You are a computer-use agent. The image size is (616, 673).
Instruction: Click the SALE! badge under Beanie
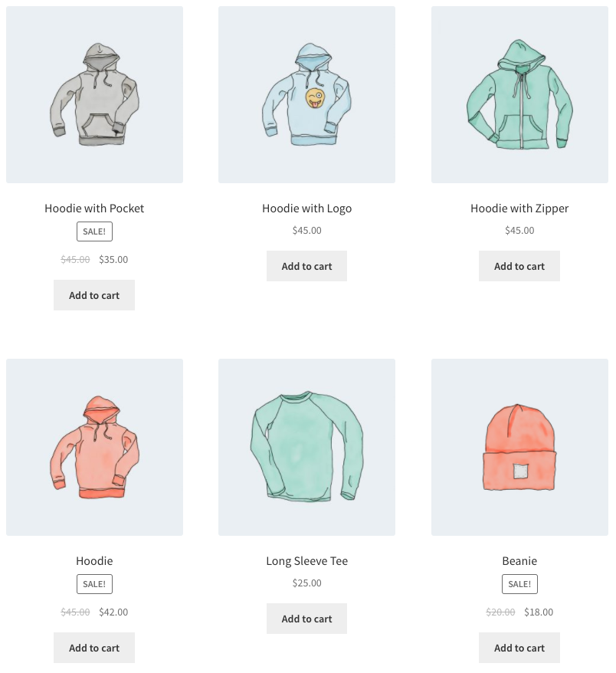tap(519, 584)
